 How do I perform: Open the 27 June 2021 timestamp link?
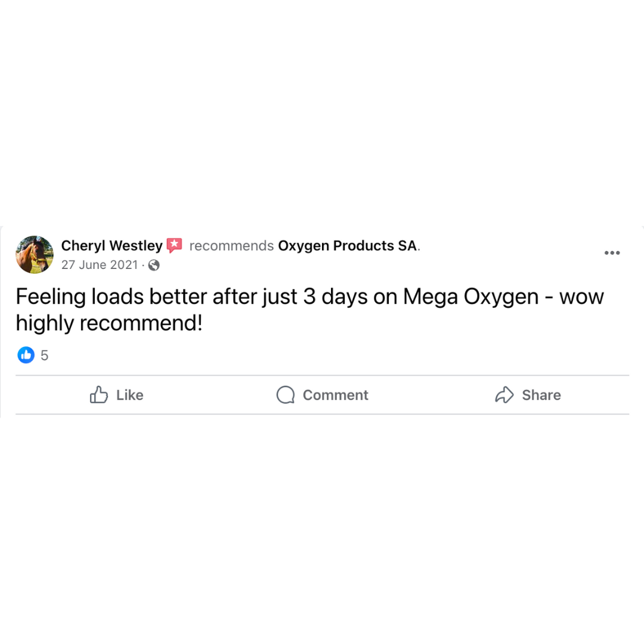100,265
